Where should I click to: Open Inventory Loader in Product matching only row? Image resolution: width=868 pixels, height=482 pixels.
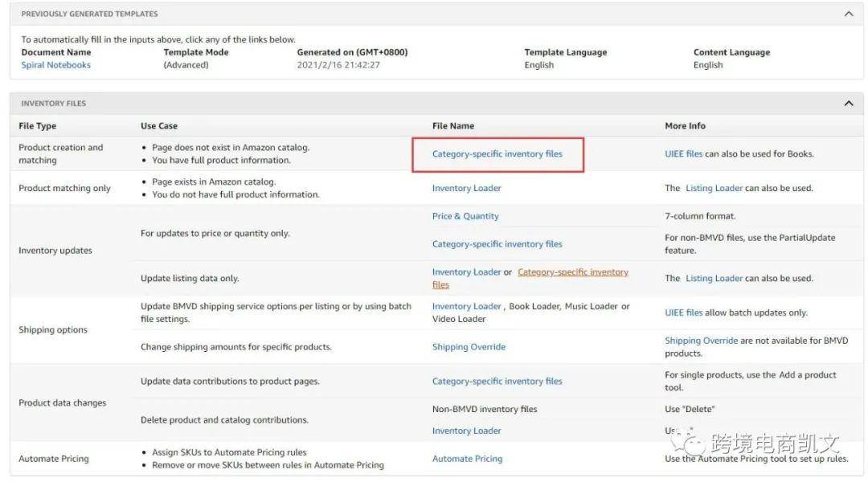click(466, 189)
